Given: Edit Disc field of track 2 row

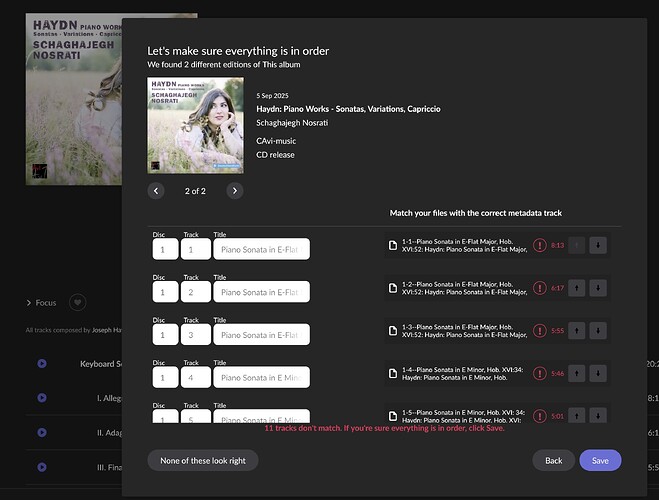Looking at the screenshot, I should coord(165,292).
